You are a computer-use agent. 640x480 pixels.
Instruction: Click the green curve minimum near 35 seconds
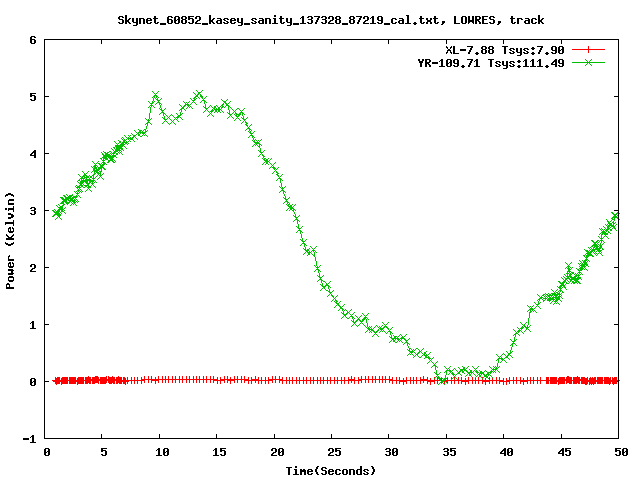[x=442, y=380]
